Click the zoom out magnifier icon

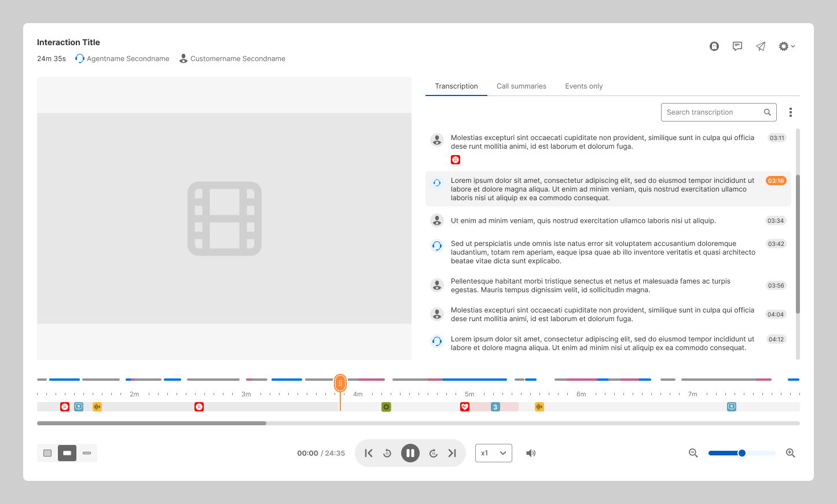(x=693, y=453)
